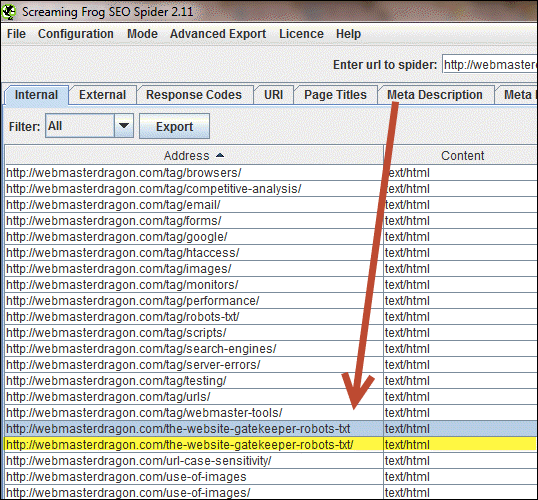Select the tag/robots-txt/ address row
Image resolution: width=538 pixels, height=500 pixels.
194,317
